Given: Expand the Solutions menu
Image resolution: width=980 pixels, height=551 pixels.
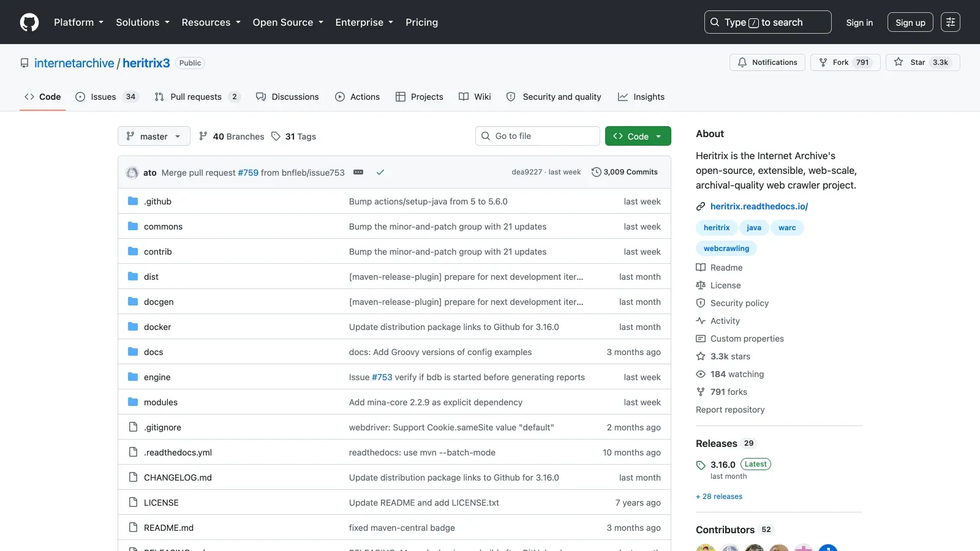Looking at the screenshot, I should [x=143, y=22].
